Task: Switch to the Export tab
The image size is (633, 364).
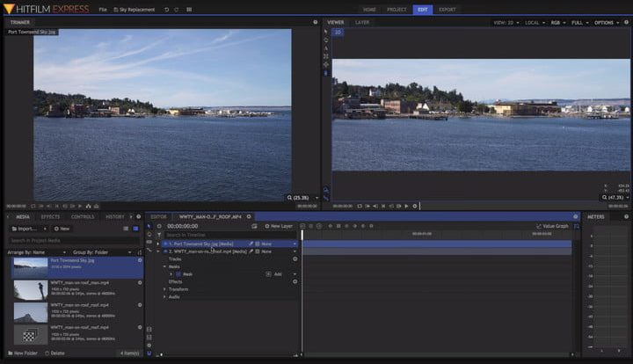Action: [x=447, y=9]
